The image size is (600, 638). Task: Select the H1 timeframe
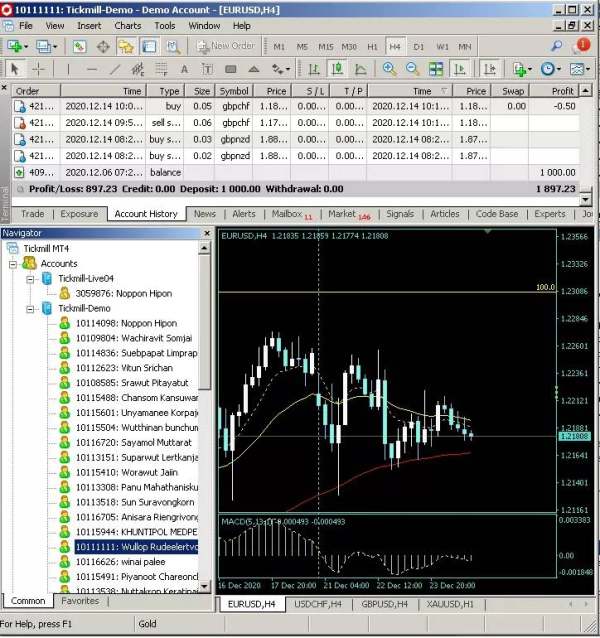[372, 47]
